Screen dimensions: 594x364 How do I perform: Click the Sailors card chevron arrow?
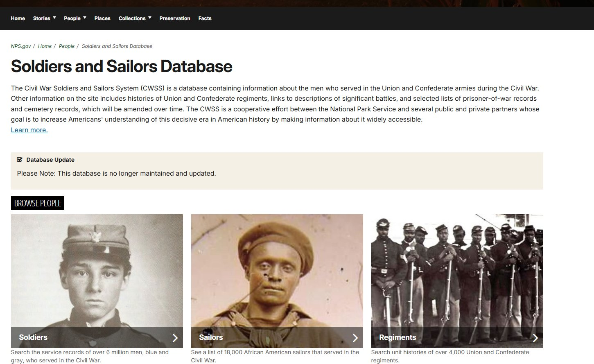[x=355, y=338]
